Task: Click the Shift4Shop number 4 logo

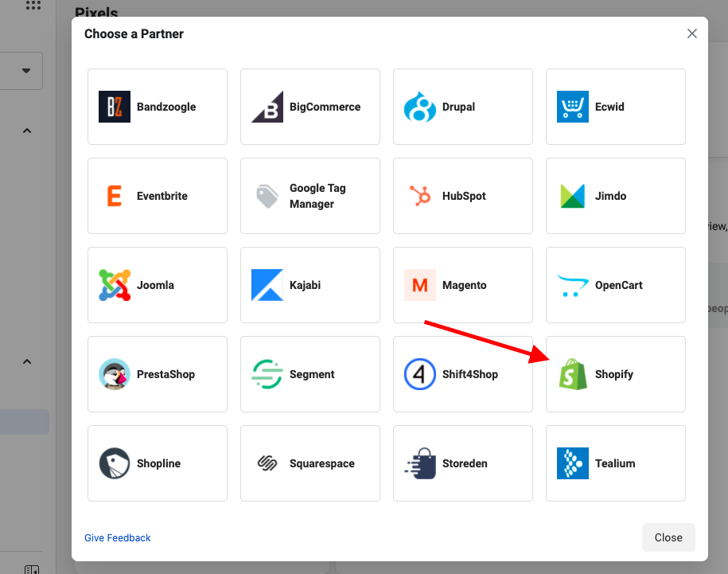Action: (420, 374)
